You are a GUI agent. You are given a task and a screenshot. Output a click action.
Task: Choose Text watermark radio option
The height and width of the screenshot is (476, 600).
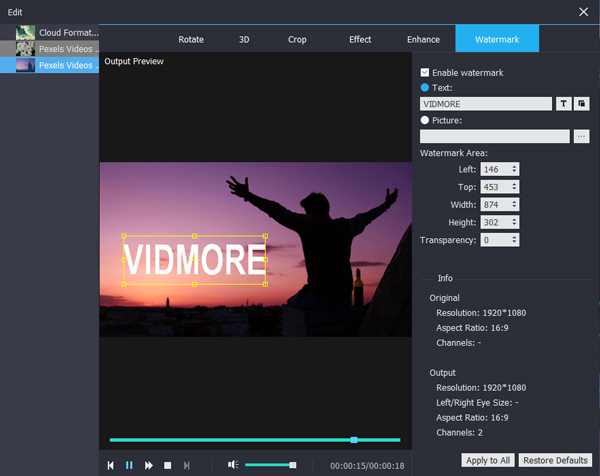tap(424, 88)
